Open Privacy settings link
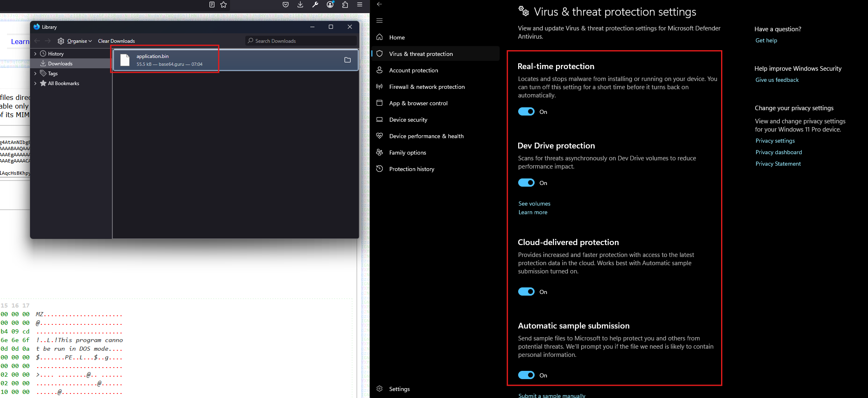Screen dimensions: 868x398 point(775,141)
